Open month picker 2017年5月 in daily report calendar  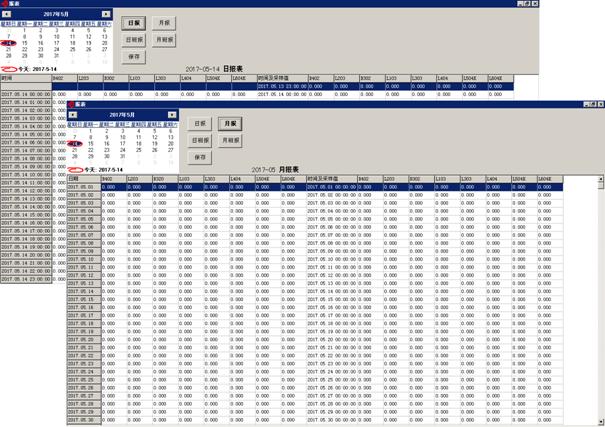(x=55, y=14)
